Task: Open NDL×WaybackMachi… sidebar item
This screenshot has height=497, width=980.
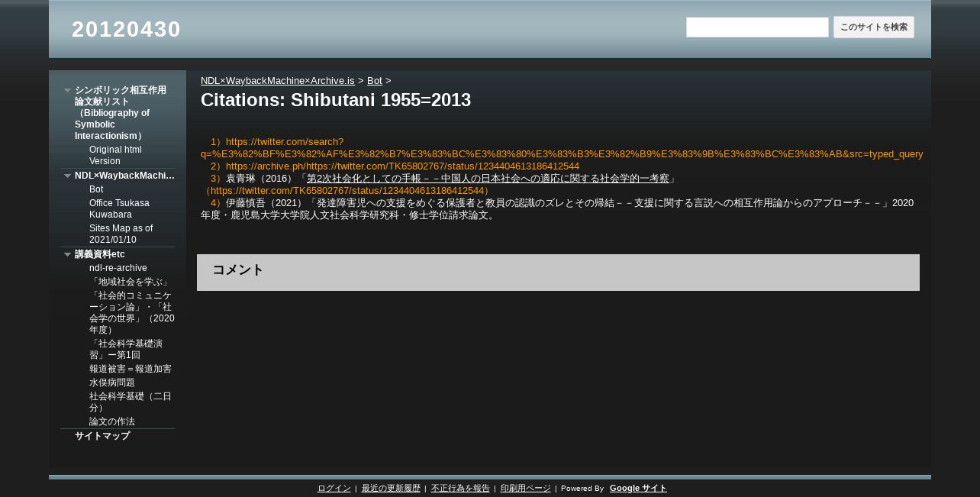Action: [124, 176]
